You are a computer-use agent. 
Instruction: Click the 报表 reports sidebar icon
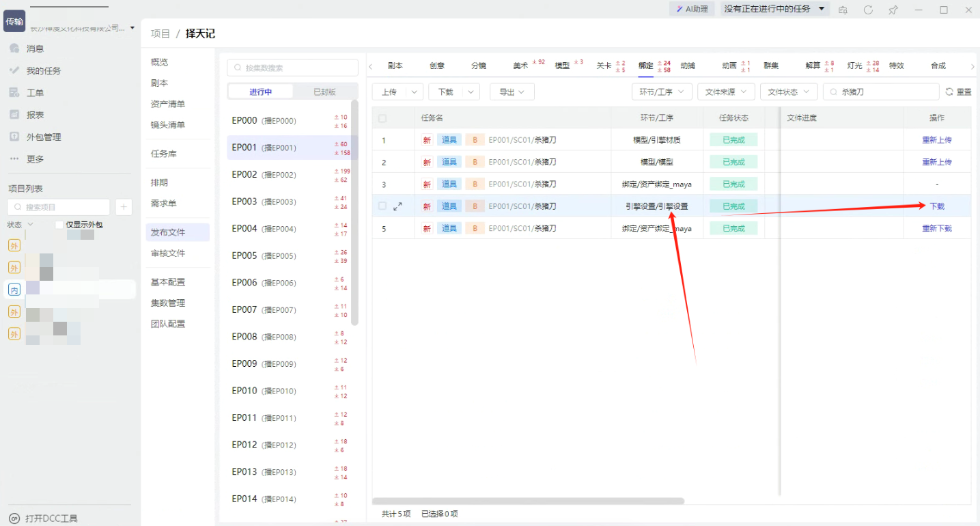click(x=14, y=115)
